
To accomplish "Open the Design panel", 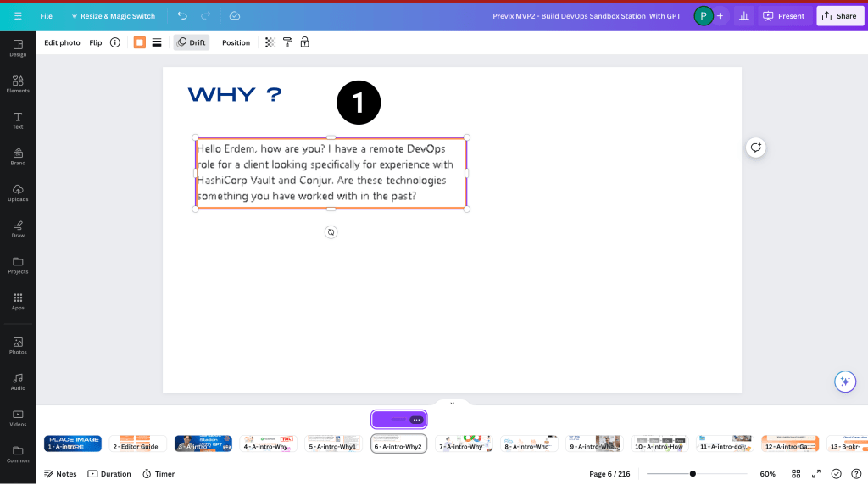I will [x=18, y=48].
